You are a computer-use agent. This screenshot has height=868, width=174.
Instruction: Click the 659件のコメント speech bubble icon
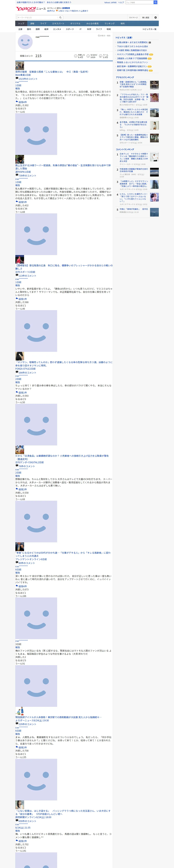(x=17, y=821)
